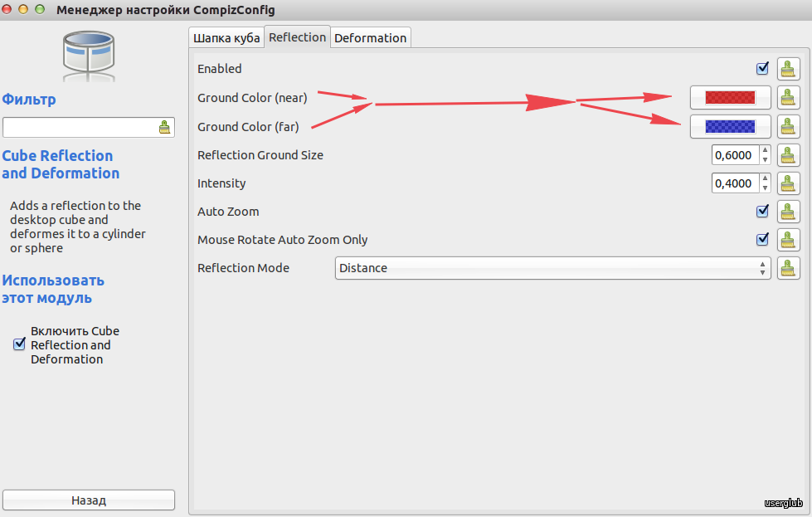Maximize the CompizConfig window

tap(40, 9)
